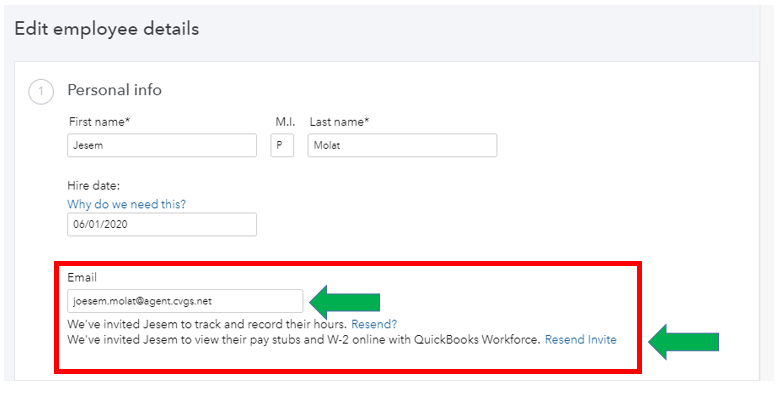The image size is (776, 408).
Task: Click the green arrow next to Resend Invite
Action: (x=684, y=341)
